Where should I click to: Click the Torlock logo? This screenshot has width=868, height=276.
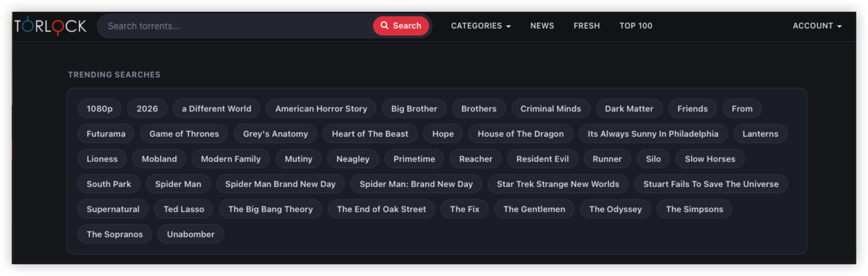(x=50, y=26)
